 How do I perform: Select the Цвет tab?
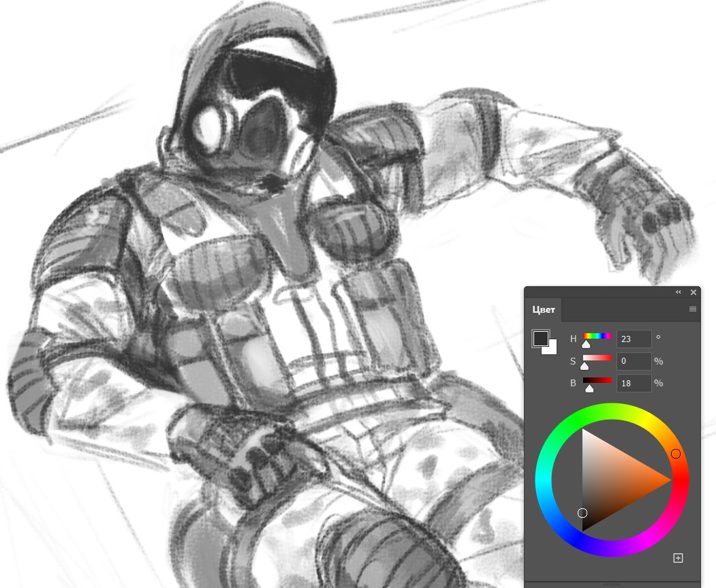pos(544,309)
